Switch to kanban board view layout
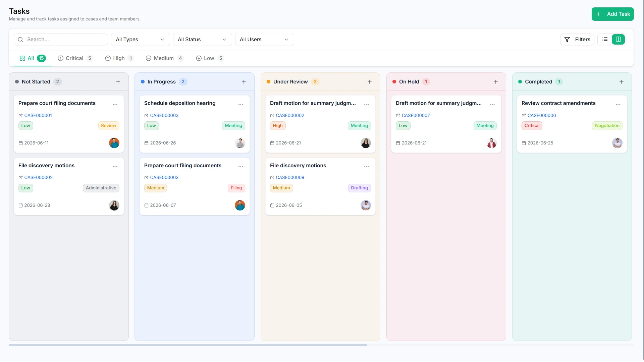 [619, 40]
